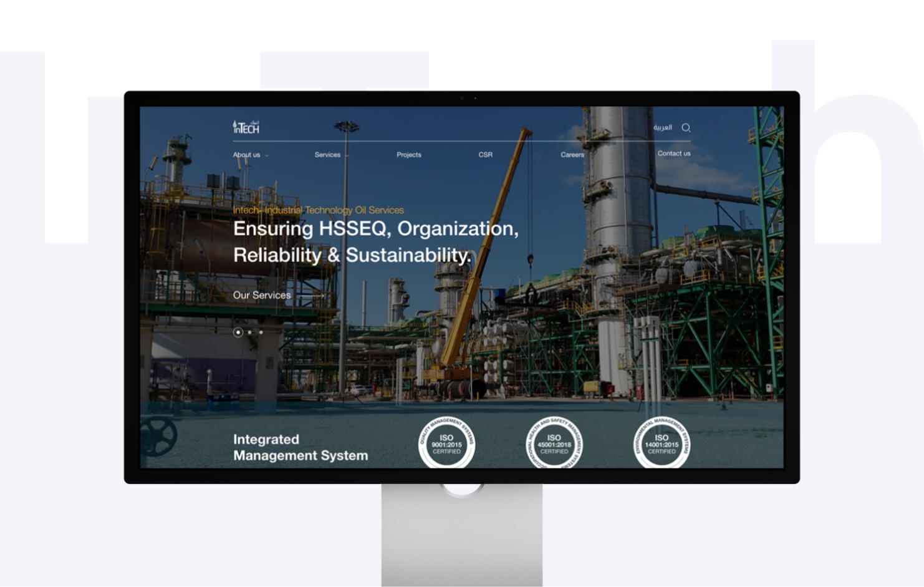This screenshot has height=587, width=924.
Task: Click the ISO 9001:2015 certified badge
Action: [446, 444]
